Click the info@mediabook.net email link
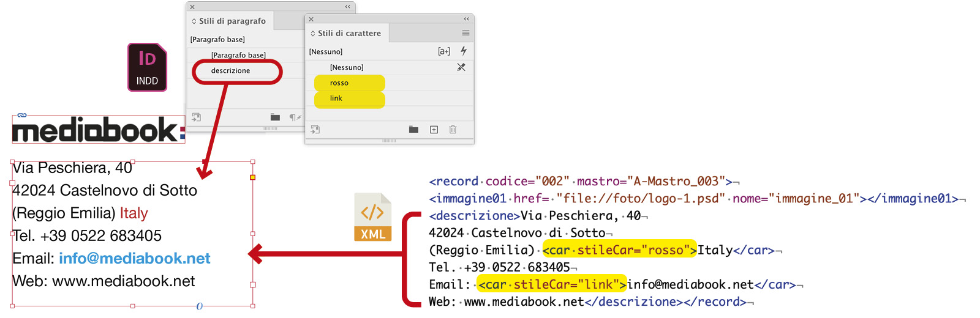Screen dimensions: 980x318 (134, 259)
